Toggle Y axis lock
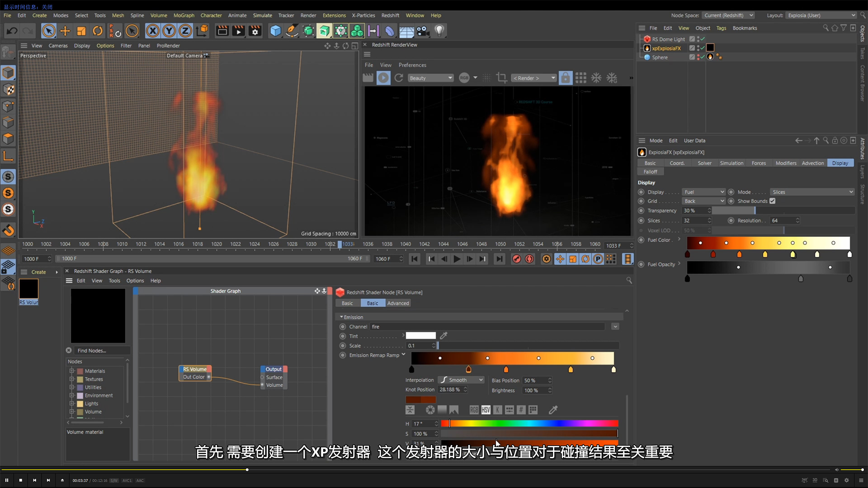The image size is (868, 488). [x=169, y=31]
